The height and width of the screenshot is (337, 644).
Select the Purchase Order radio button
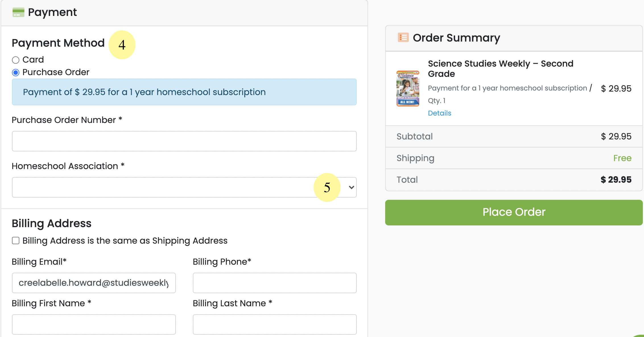tap(16, 73)
